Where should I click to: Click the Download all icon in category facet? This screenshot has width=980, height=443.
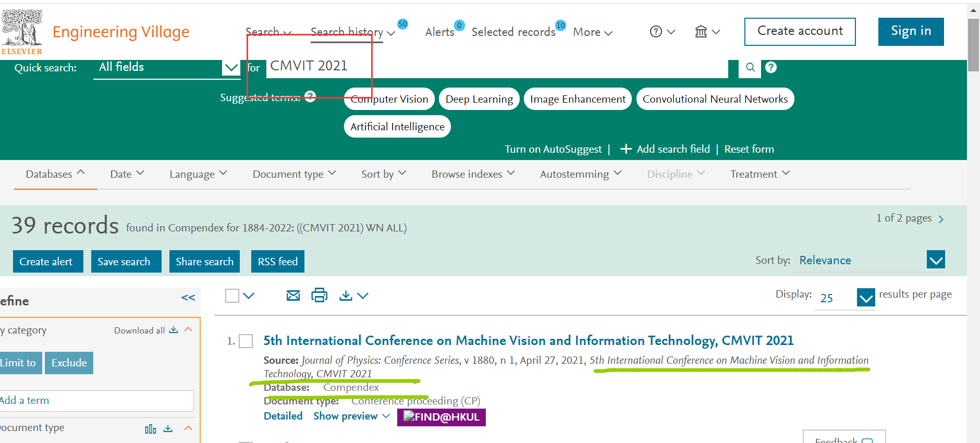pos(174,330)
